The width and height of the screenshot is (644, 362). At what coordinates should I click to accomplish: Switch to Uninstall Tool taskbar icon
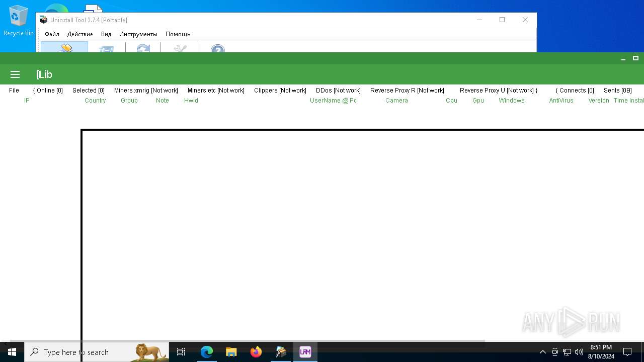281,352
